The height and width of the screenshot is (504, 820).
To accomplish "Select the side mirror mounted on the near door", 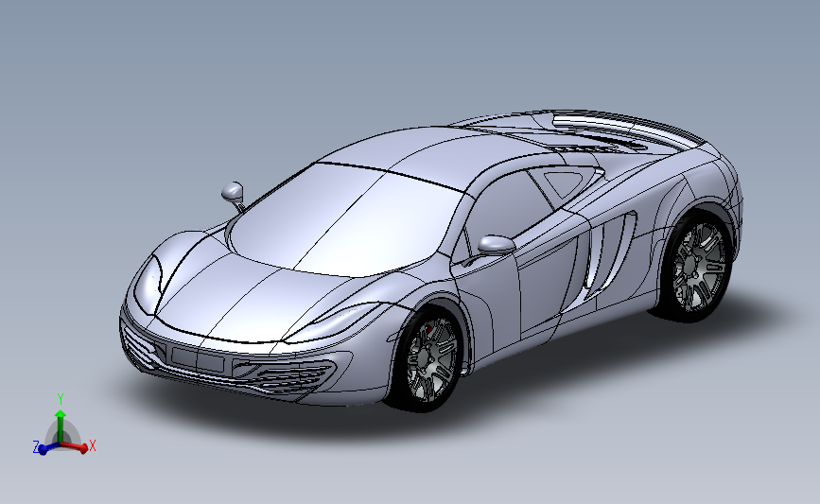I will tap(496, 245).
